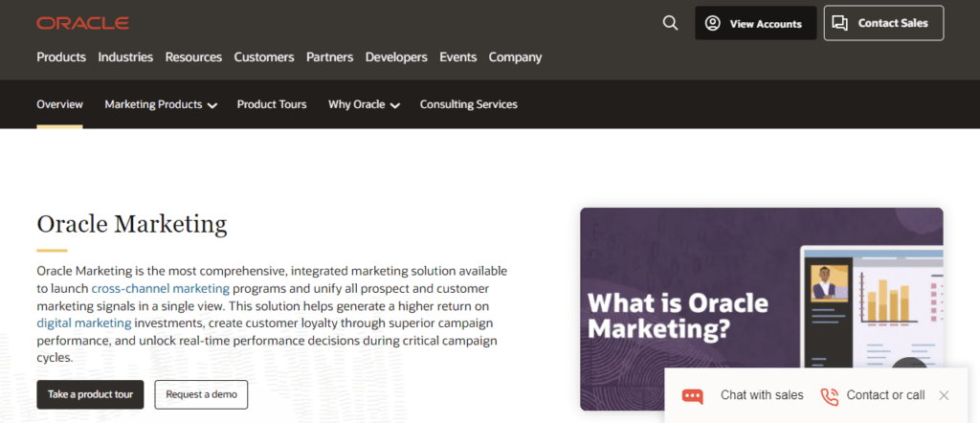Image resolution: width=980 pixels, height=423 pixels.
Task: Click the Contact Sales chat bubble icon
Action: [x=840, y=23]
